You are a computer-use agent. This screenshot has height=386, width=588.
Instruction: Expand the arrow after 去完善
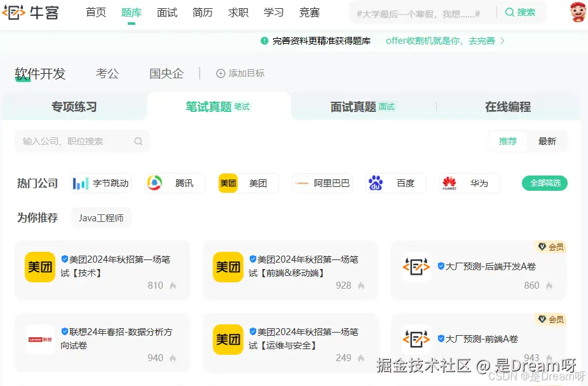point(502,41)
